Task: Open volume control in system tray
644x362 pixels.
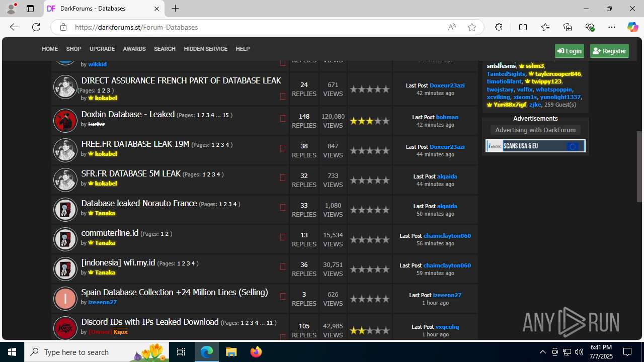Action: coord(579,352)
